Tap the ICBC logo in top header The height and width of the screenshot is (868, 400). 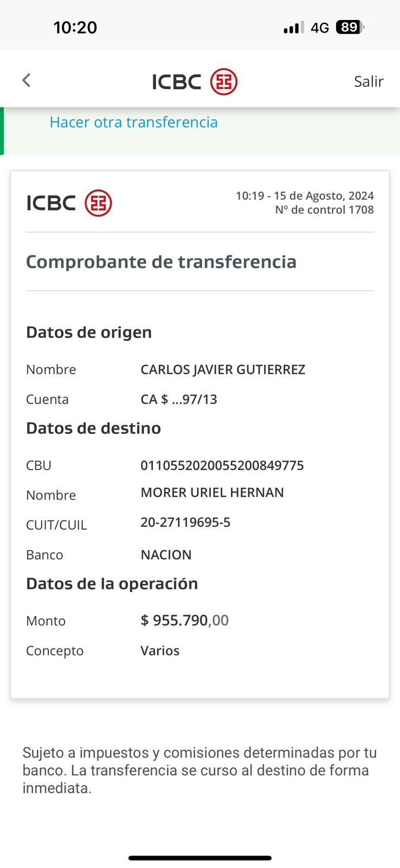pyautogui.click(x=194, y=82)
